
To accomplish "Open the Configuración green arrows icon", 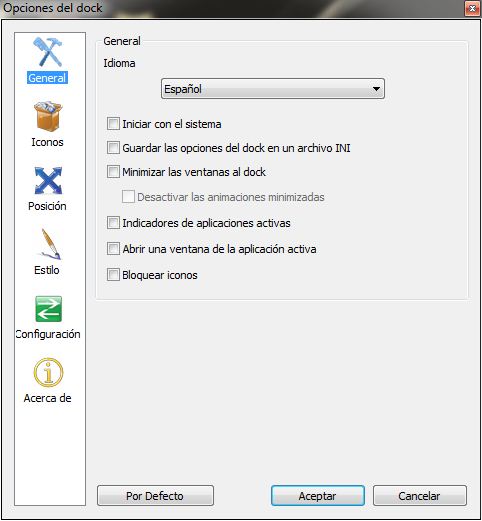I will 48,309.
